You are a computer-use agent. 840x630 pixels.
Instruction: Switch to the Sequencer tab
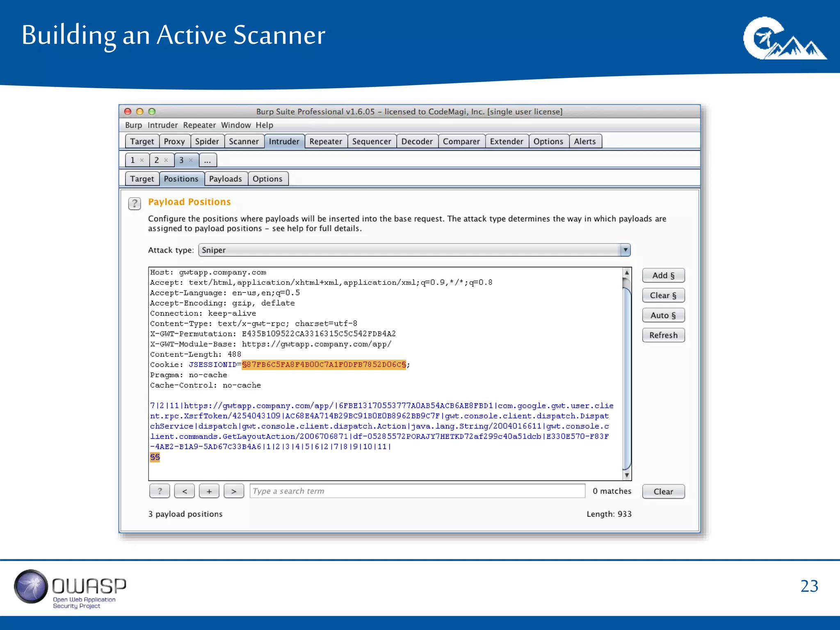(372, 142)
